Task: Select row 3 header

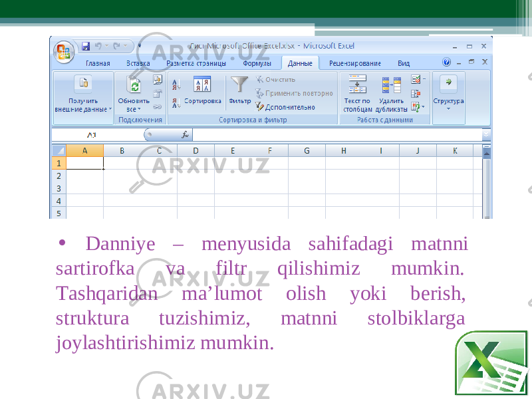Action: [59, 188]
